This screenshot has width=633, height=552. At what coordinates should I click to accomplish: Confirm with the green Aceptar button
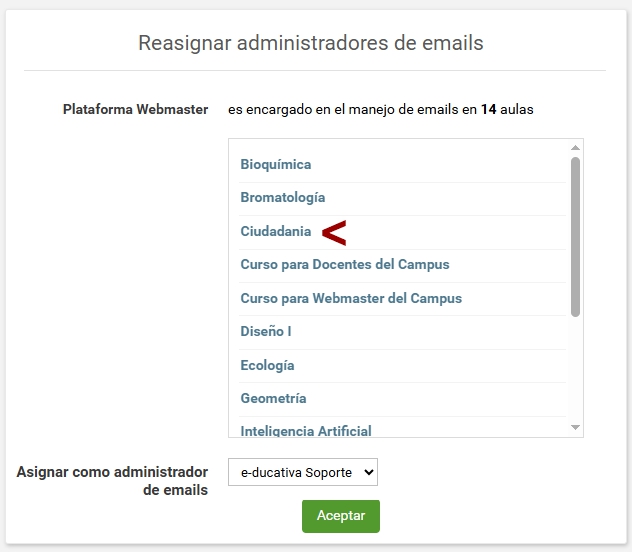point(341,516)
